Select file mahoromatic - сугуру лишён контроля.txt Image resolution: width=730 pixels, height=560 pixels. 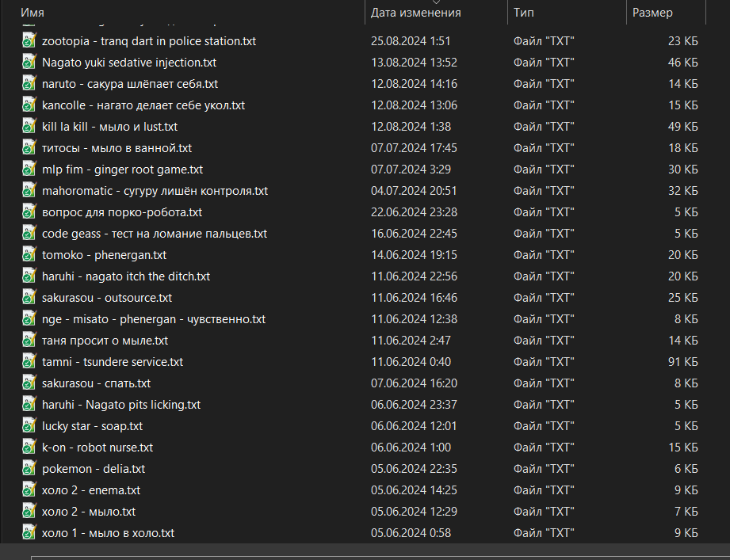(x=155, y=191)
